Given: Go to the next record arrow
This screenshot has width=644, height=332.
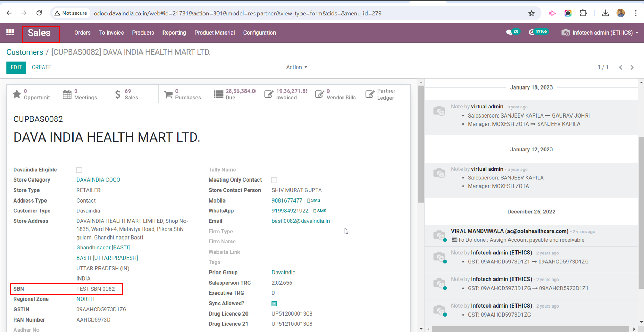Looking at the screenshot, I should (x=632, y=67).
